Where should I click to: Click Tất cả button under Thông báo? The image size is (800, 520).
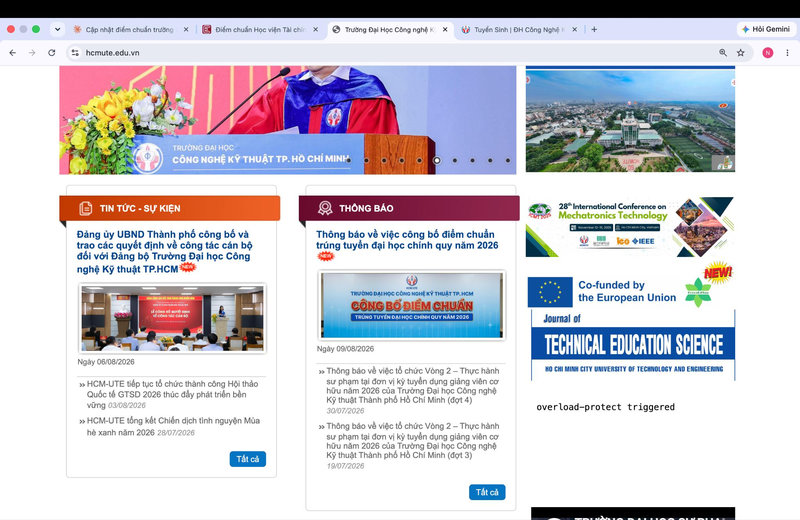click(x=487, y=492)
